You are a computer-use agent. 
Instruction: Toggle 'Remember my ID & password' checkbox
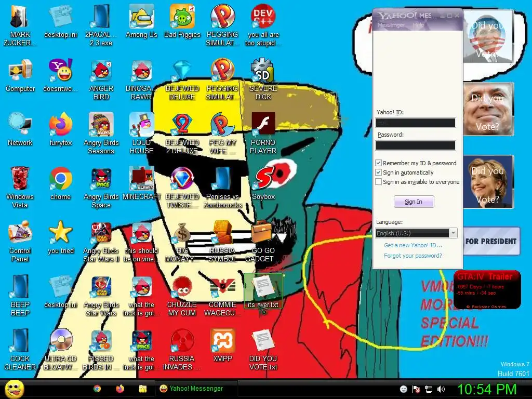click(x=379, y=163)
